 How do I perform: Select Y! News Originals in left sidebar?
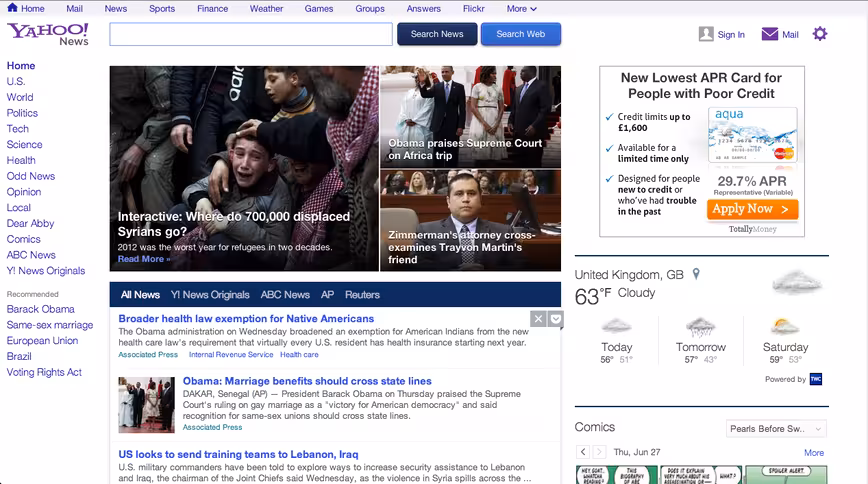pyautogui.click(x=46, y=271)
